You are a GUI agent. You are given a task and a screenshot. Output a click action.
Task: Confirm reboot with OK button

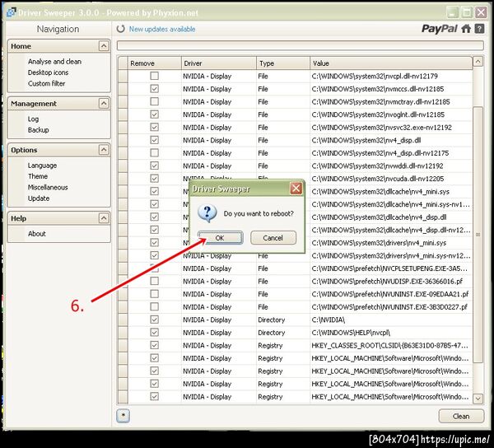pyautogui.click(x=220, y=238)
